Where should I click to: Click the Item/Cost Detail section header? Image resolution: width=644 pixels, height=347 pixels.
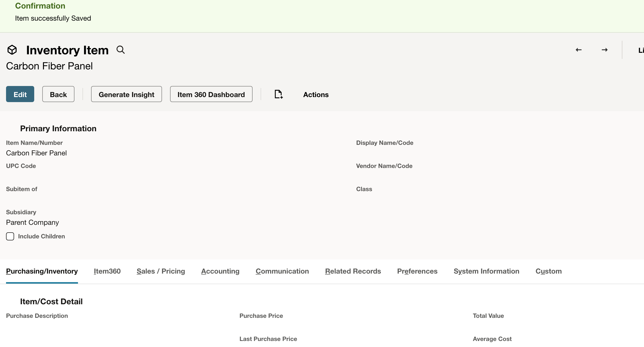pyautogui.click(x=51, y=301)
